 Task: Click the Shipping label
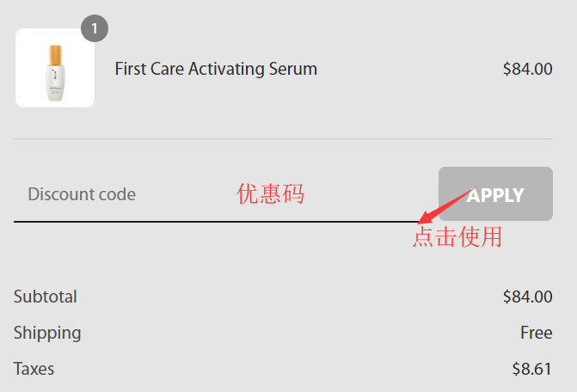(x=47, y=333)
